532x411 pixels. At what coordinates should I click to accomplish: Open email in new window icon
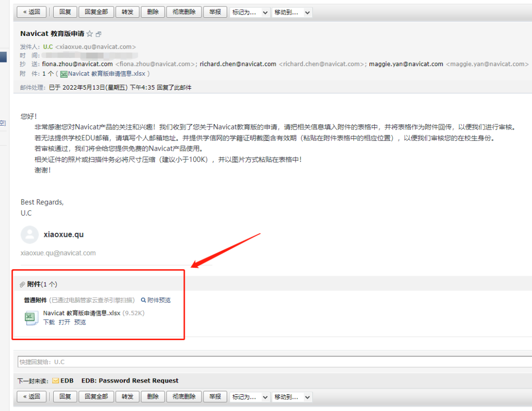[x=99, y=34]
